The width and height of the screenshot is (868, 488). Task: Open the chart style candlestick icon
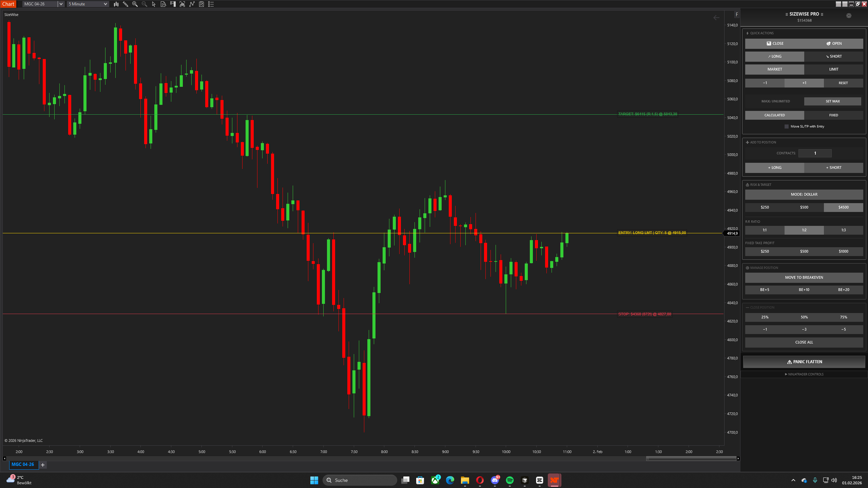[116, 4]
